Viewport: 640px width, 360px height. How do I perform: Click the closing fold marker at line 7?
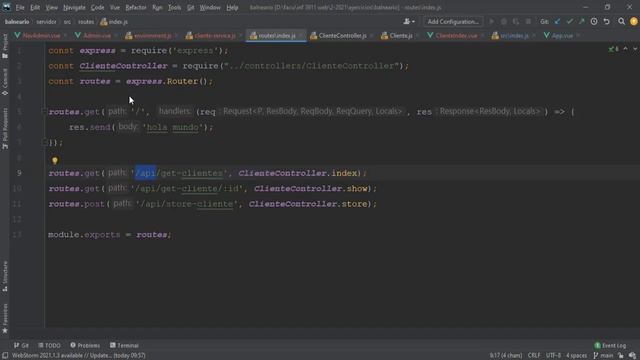tap(44, 142)
